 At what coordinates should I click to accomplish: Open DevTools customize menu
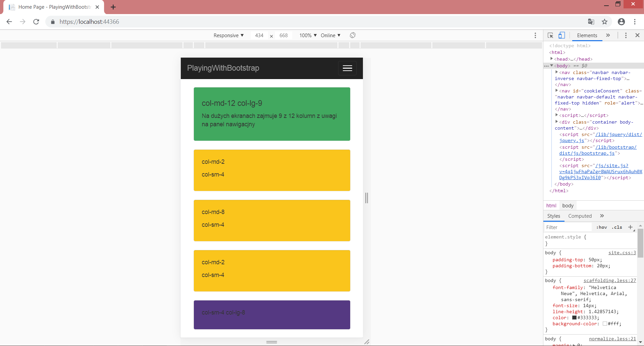pos(626,35)
